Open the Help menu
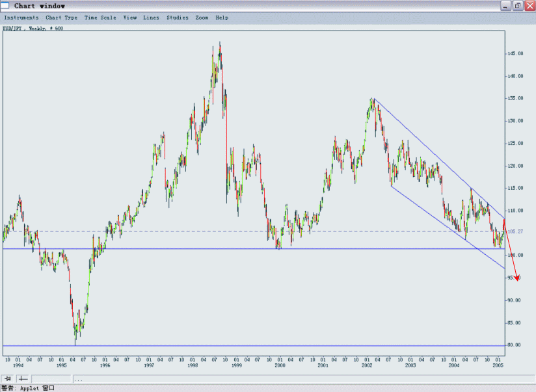Image resolution: width=536 pixels, height=392 pixels. 222,18
